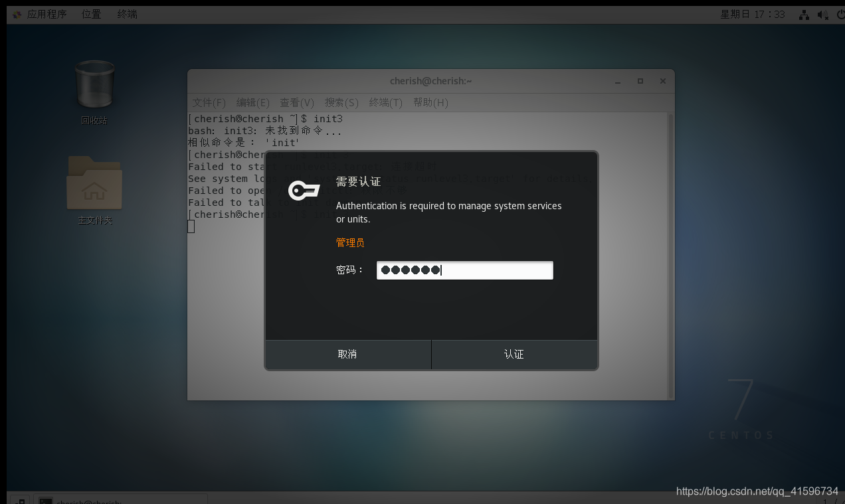845x504 pixels.
Task: Open terminal 编辑(E) menu
Action: pyautogui.click(x=253, y=102)
